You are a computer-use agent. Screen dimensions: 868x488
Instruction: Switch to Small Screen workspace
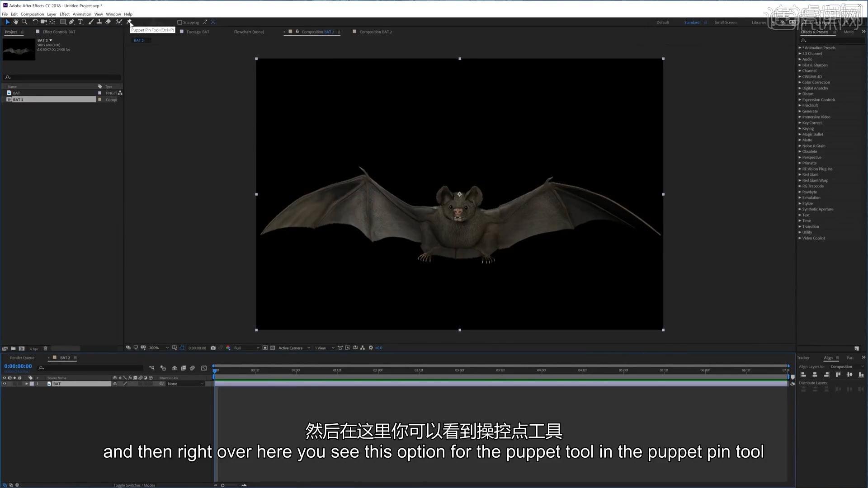click(725, 23)
